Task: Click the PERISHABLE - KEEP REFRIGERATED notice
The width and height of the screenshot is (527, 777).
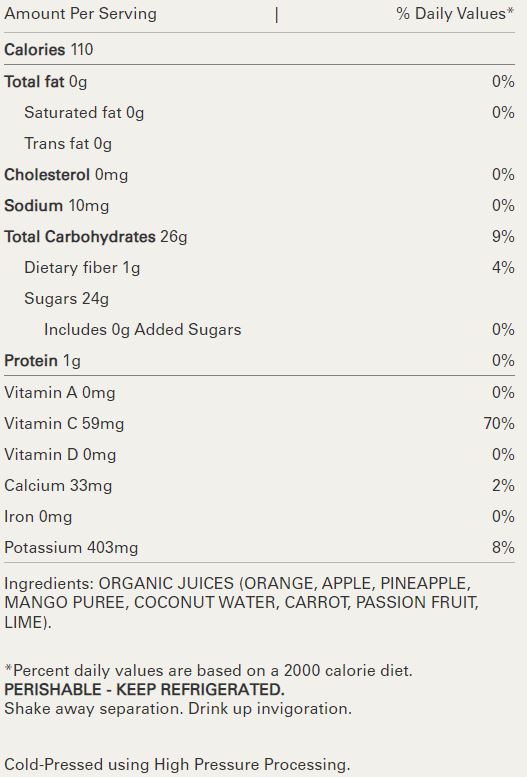Action: pos(144,690)
